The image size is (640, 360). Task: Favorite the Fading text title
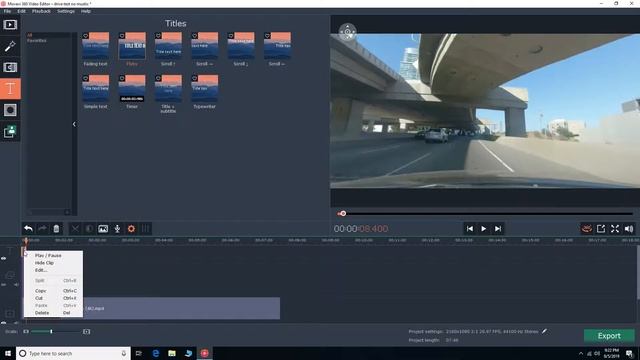[x=85, y=36]
